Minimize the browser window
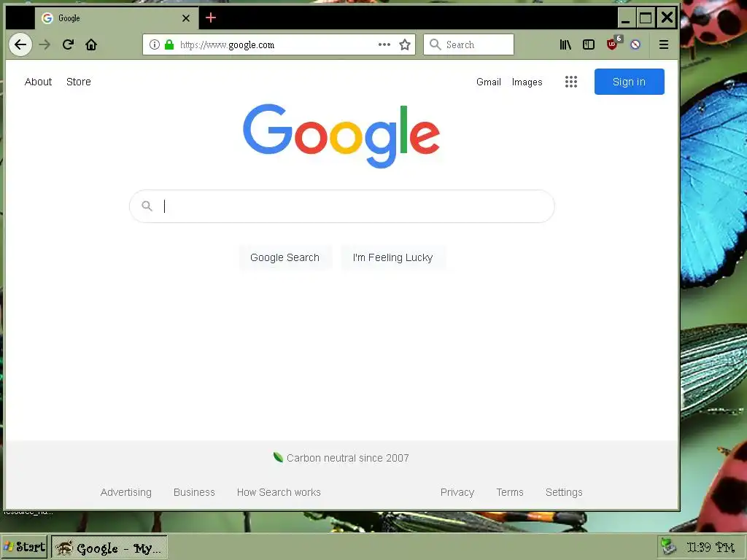Screen dimensions: 747x560 [x=626, y=18]
